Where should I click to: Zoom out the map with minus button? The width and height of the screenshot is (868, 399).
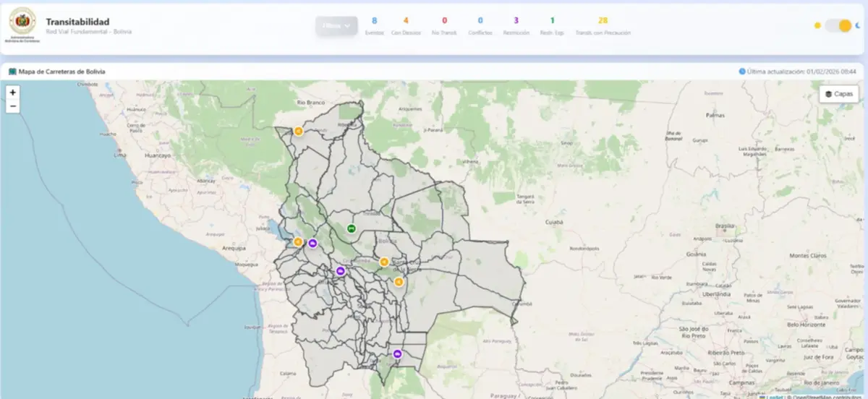pyautogui.click(x=13, y=106)
